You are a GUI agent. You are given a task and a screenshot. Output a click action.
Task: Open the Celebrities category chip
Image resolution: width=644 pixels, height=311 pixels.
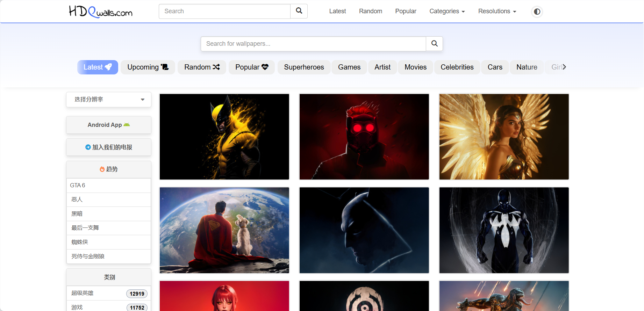[457, 67]
